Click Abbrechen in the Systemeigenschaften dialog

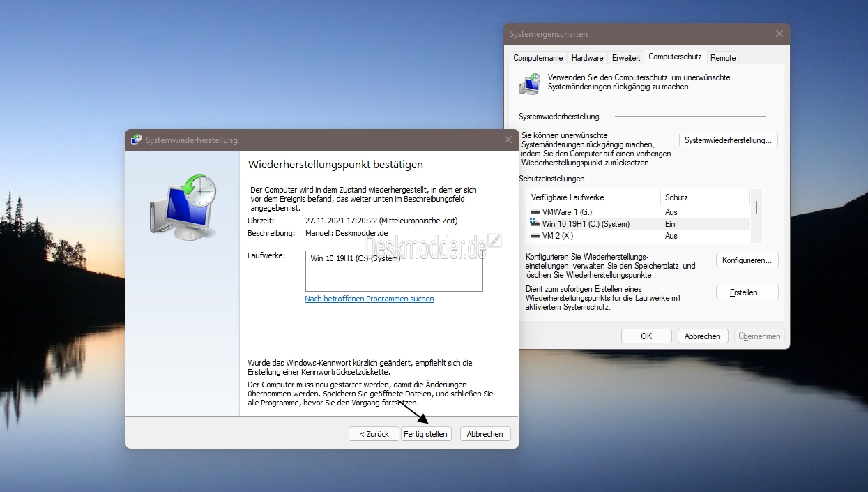[703, 336]
